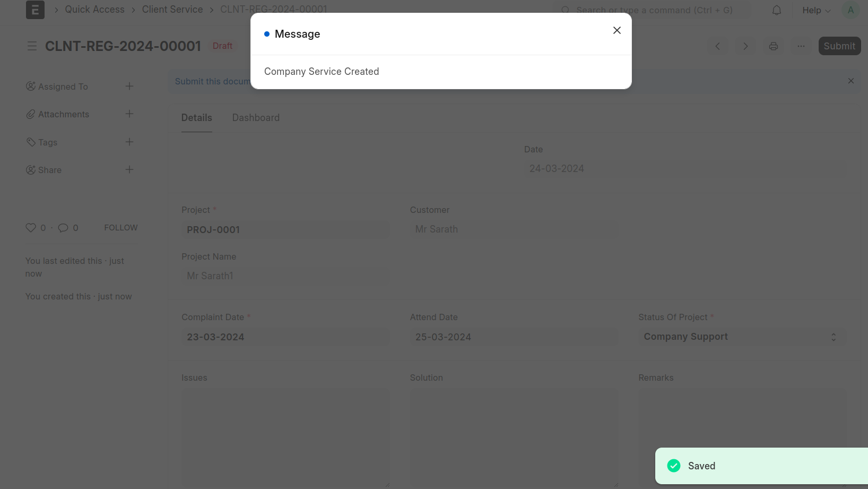Viewport: 868px width, 489px height.
Task: Close the Message dialog
Action: point(617,30)
